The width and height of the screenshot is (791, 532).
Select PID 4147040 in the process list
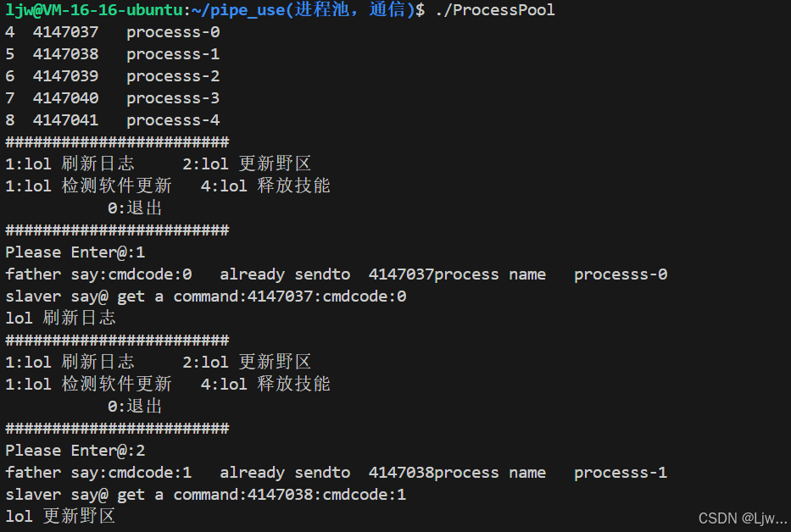(65, 98)
